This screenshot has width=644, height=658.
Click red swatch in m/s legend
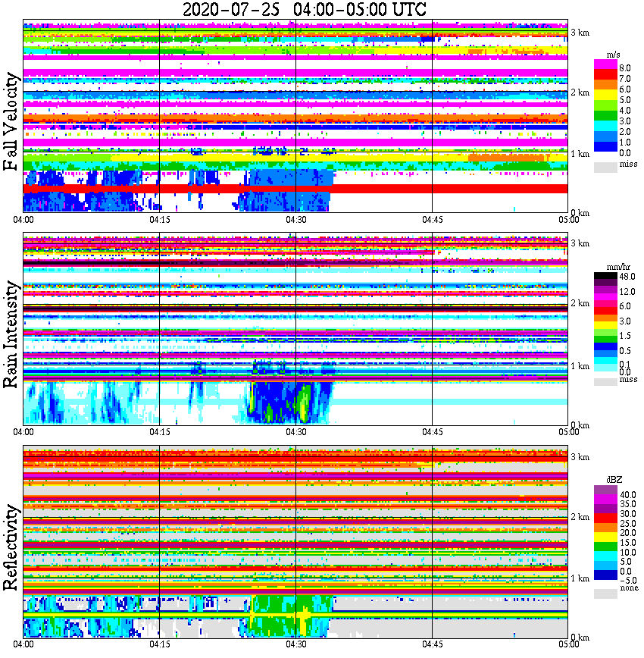pos(605,75)
